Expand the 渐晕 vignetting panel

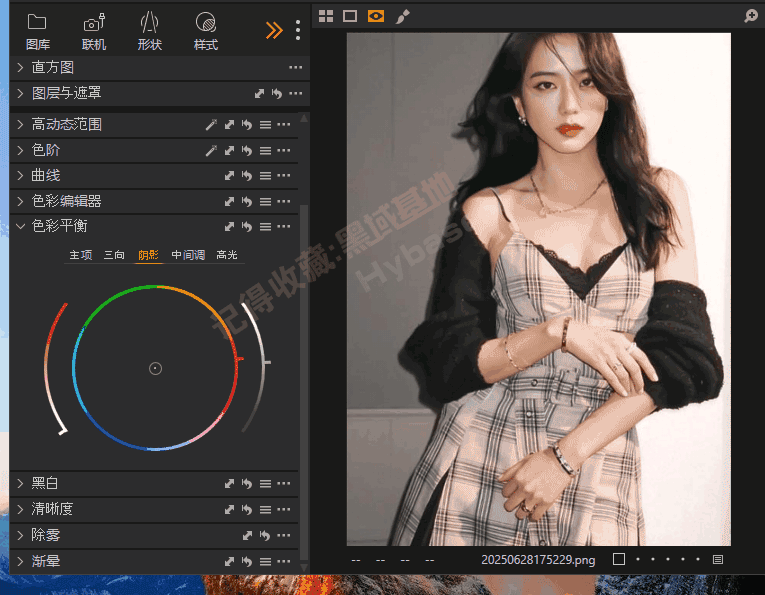(20, 561)
